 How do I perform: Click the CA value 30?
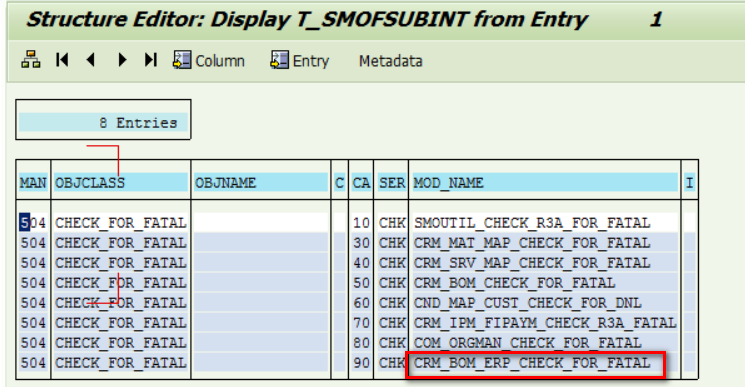point(361,243)
